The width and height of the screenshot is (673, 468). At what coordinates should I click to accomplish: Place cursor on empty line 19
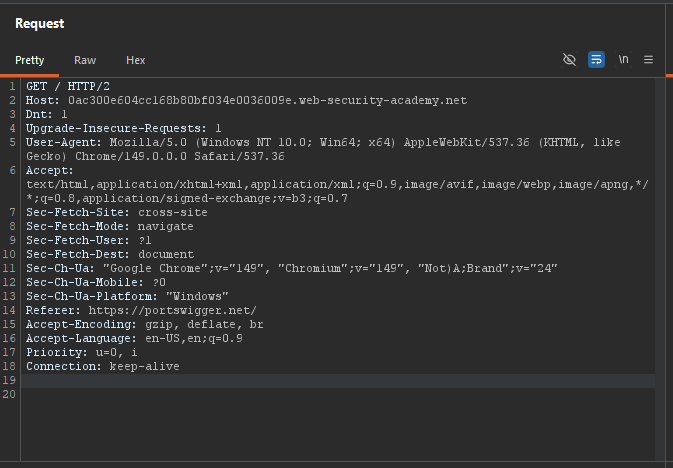tap(338, 380)
